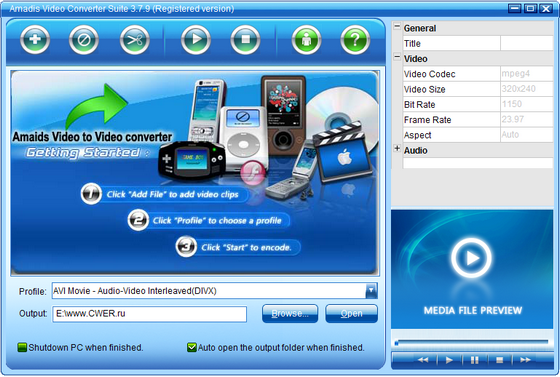Click the green person icon

pos(306,40)
